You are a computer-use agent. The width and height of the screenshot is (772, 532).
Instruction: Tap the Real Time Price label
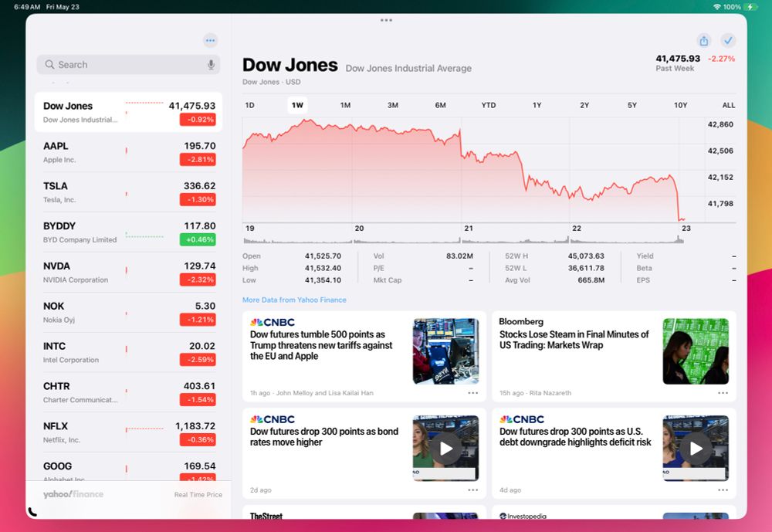click(198, 495)
